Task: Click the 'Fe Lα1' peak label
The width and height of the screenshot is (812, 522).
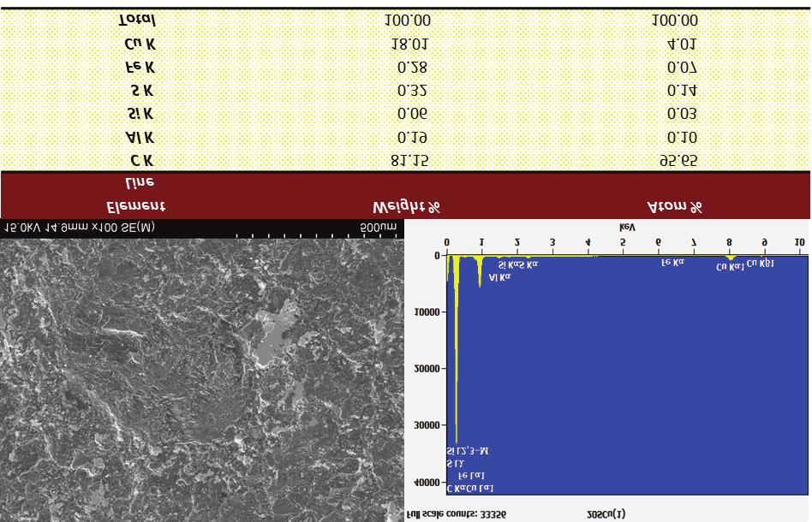Action: 471,476
